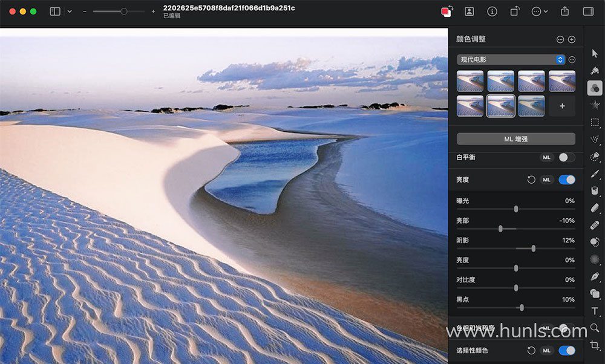Select the Zoom magnifier tool
605x364 pixels.
coord(595,328)
